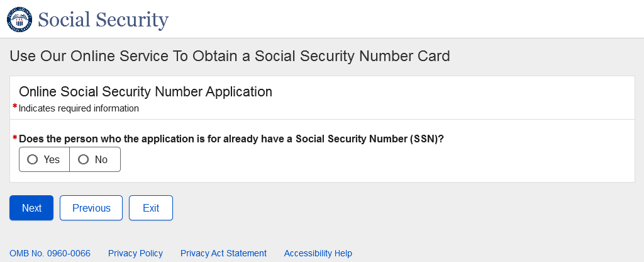Click the Next button
This screenshot has width=644, height=262.
pos(31,208)
